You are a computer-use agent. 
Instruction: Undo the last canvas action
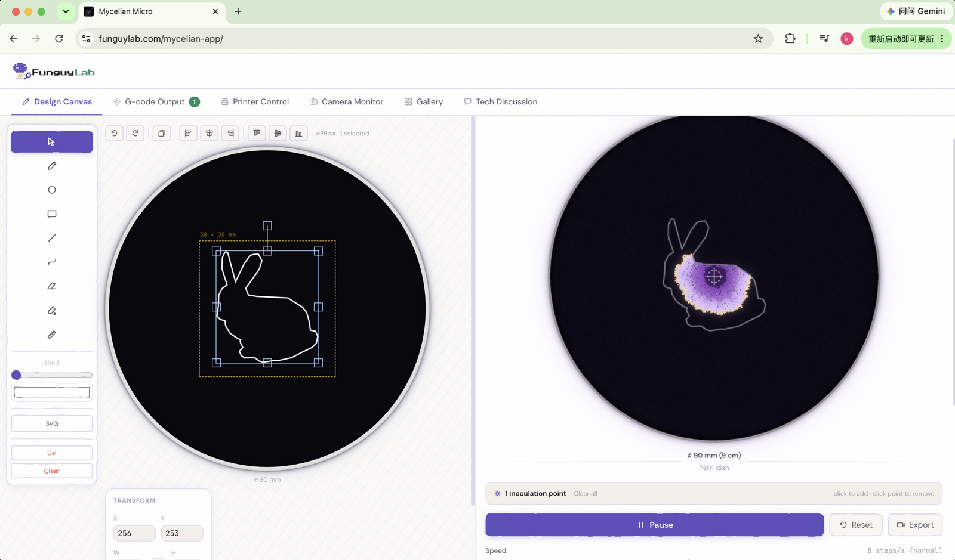tap(114, 133)
